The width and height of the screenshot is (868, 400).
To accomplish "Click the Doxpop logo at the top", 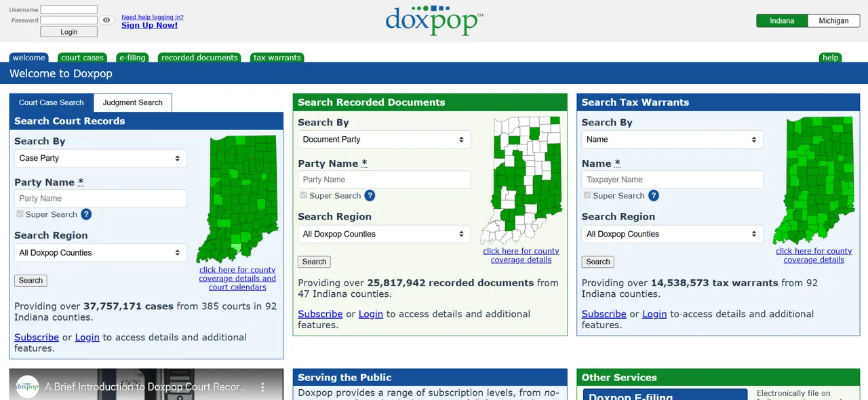I will (x=434, y=20).
